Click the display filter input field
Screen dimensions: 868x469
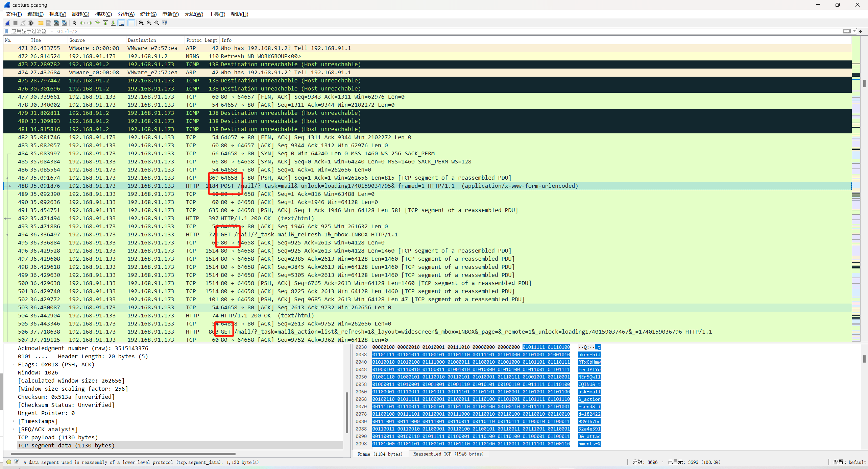tap(406, 31)
